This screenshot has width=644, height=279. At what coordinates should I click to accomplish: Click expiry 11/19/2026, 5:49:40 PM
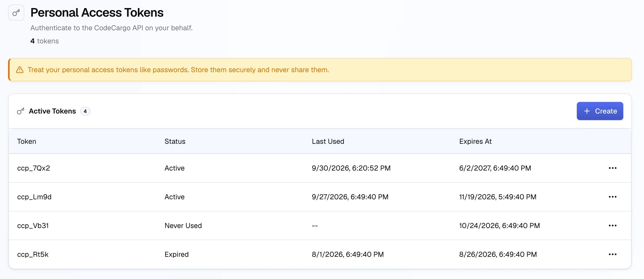(x=498, y=197)
